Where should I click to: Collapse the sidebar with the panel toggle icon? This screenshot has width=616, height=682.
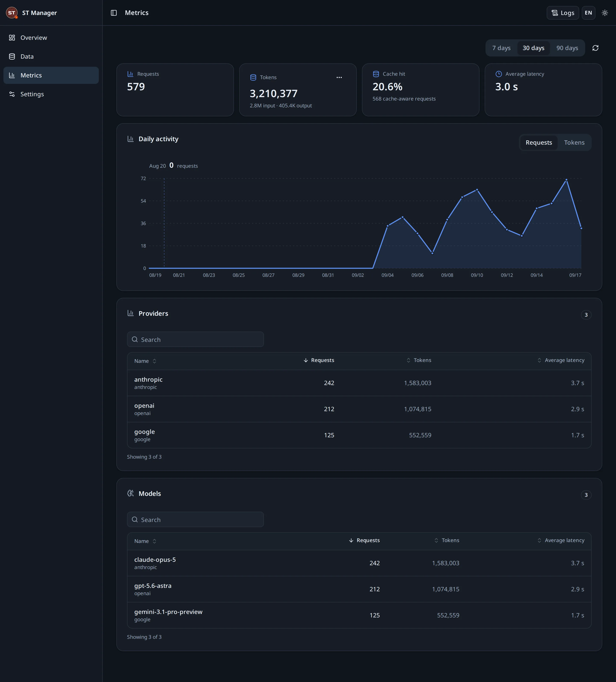(x=114, y=13)
